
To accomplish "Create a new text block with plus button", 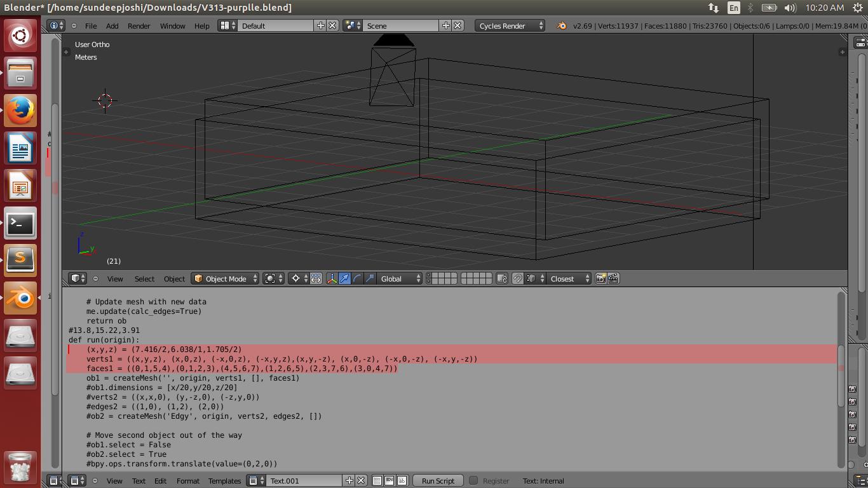I will point(348,481).
